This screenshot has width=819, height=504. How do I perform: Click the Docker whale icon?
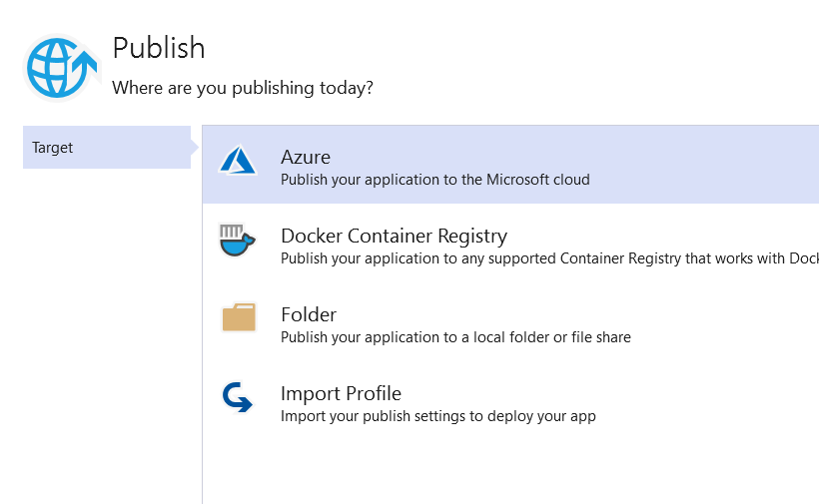(x=237, y=240)
